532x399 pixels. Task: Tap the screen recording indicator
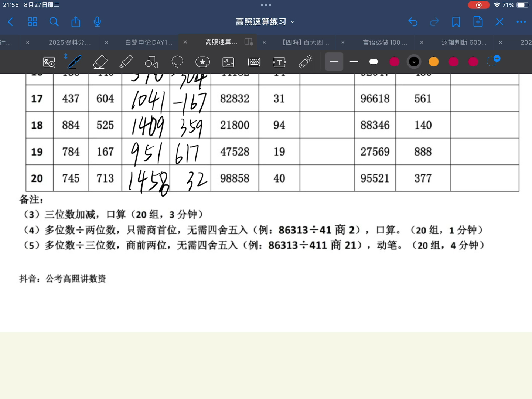click(x=478, y=5)
